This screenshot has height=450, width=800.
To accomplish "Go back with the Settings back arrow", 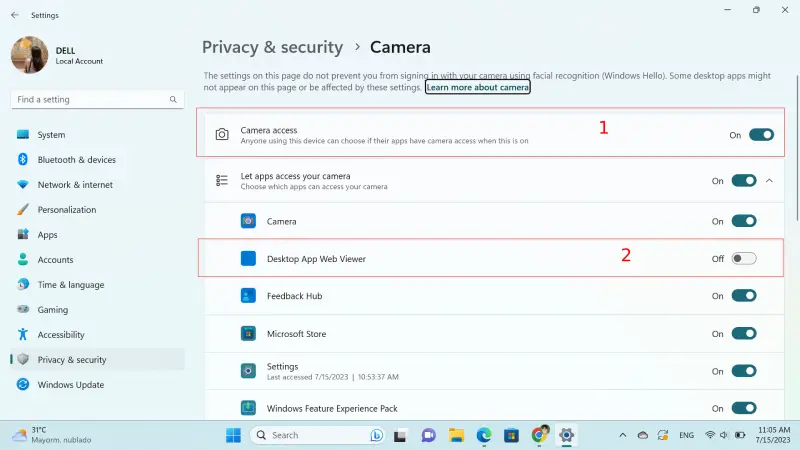I will click(15, 15).
